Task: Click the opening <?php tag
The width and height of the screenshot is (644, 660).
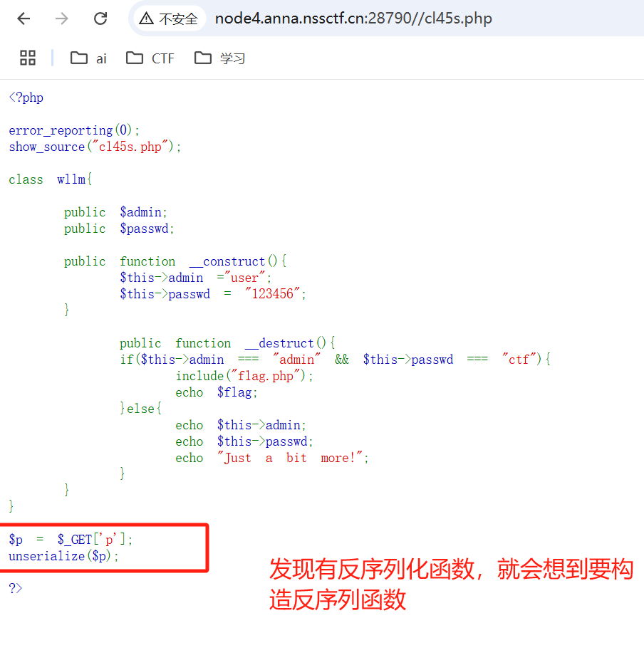Action: click(x=26, y=98)
